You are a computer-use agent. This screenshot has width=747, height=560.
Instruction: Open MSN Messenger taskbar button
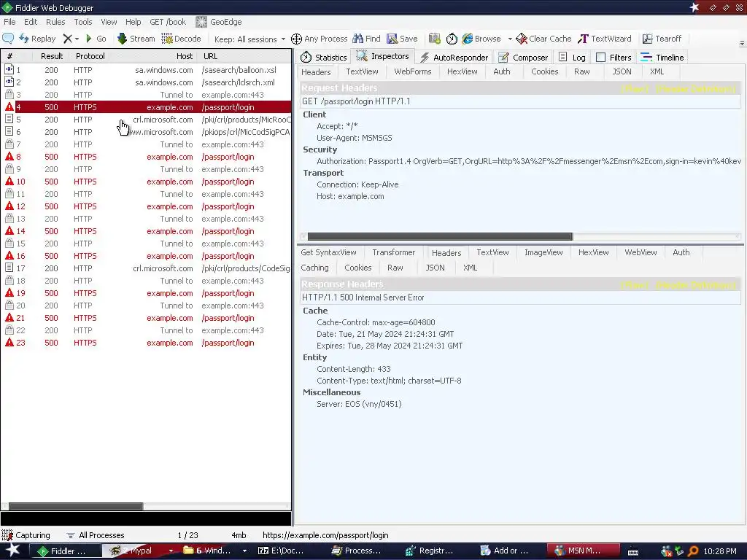click(583, 551)
